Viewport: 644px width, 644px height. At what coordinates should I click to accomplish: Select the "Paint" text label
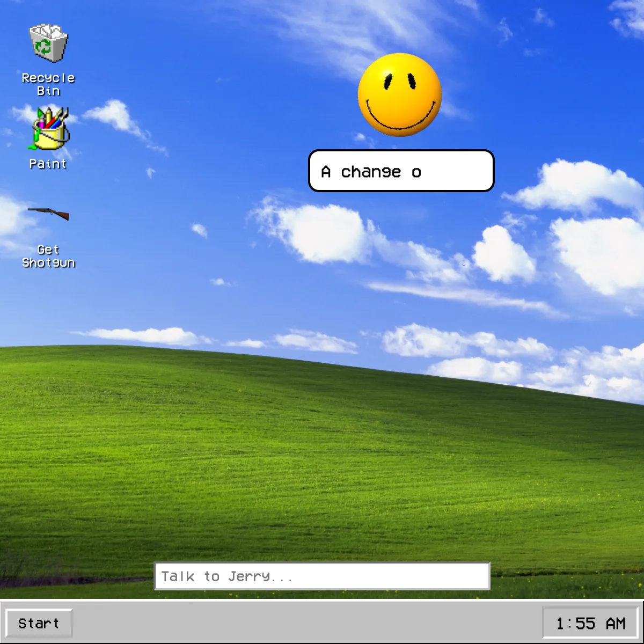[48, 164]
